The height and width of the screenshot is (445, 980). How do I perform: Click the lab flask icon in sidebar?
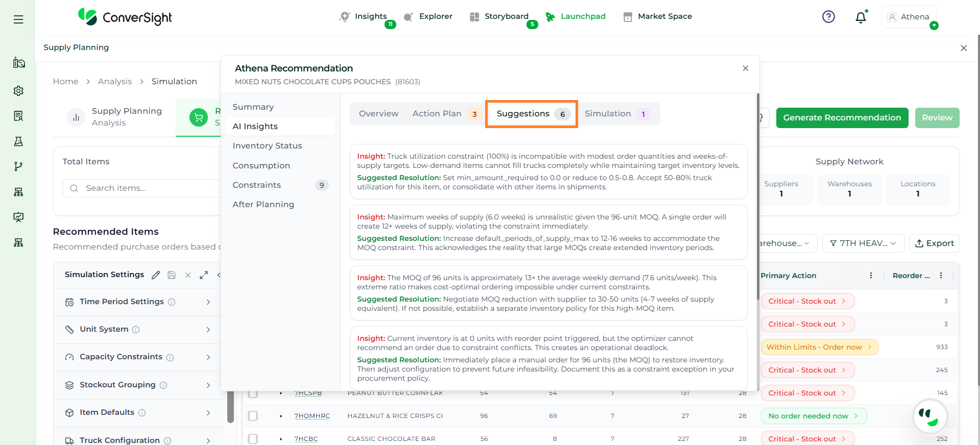pos(18,141)
